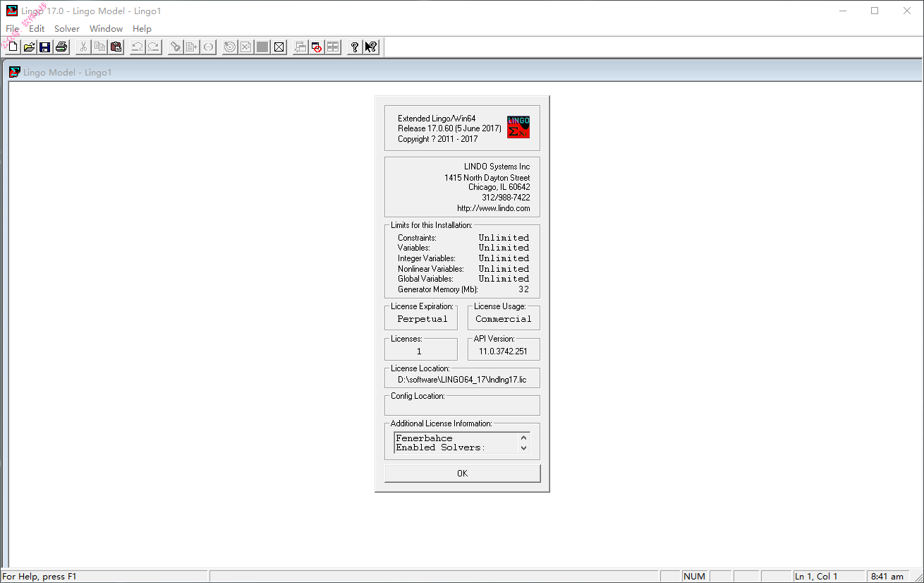Click 'Ln 1, Col 1' in the status bar

(816, 577)
